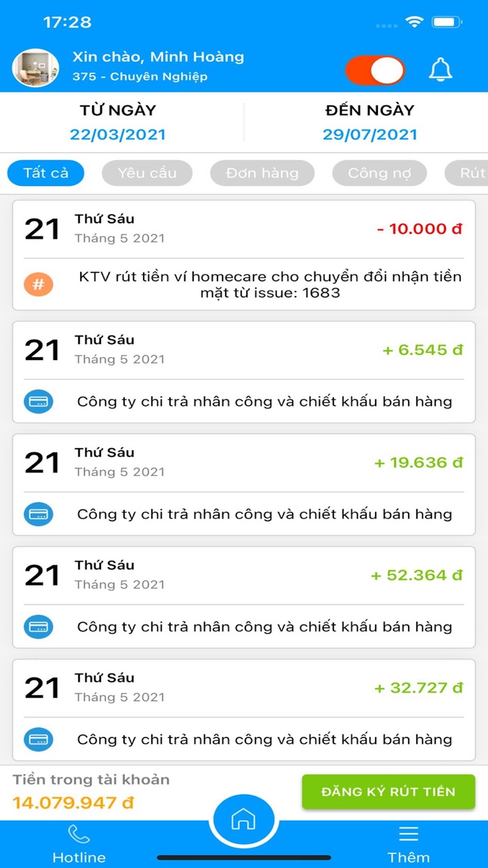This screenshot has height=868, width=488.
Task: Tap the orange hashtag transaction icon
Action: [38, 285]
